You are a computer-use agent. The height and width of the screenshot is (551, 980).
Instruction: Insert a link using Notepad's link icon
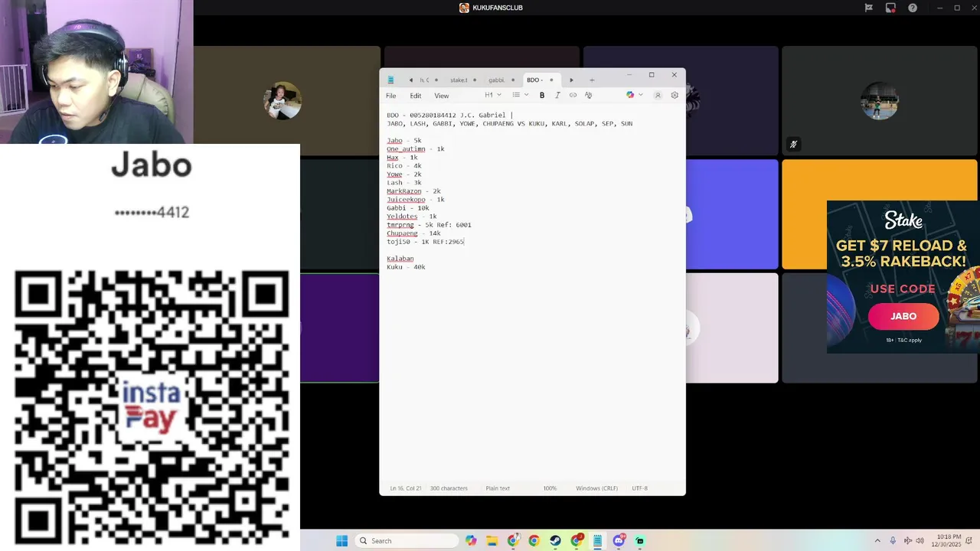(x=573, y=95)
